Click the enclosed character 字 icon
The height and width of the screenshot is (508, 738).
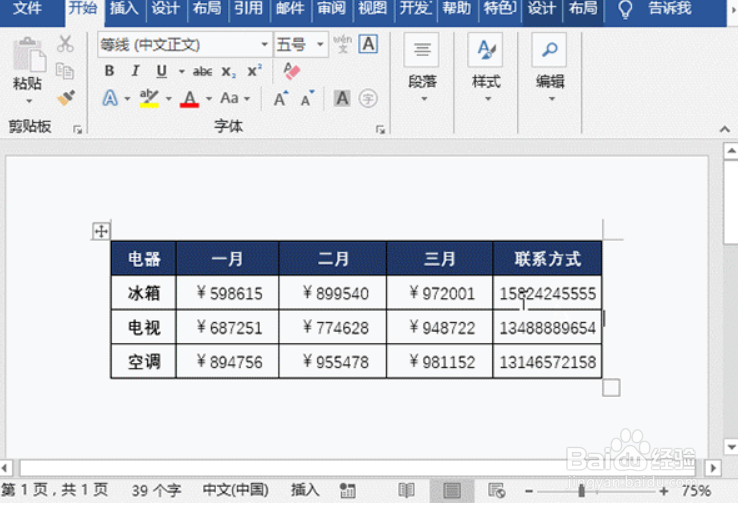[368, 98]
